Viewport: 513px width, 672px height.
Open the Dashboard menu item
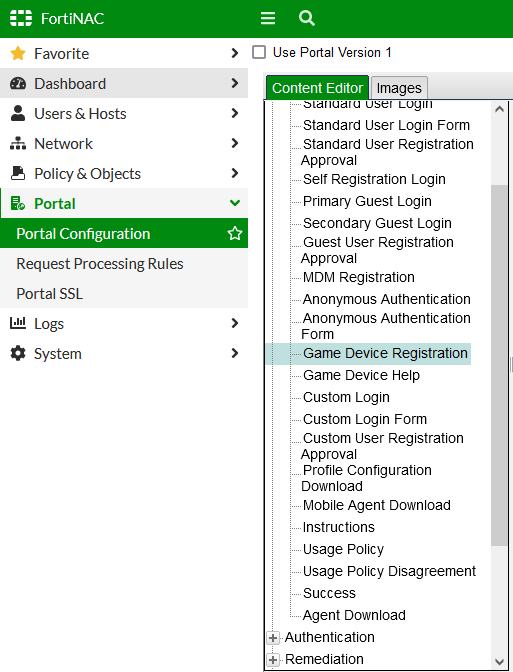pyautogui.click(x=124, y=83)
